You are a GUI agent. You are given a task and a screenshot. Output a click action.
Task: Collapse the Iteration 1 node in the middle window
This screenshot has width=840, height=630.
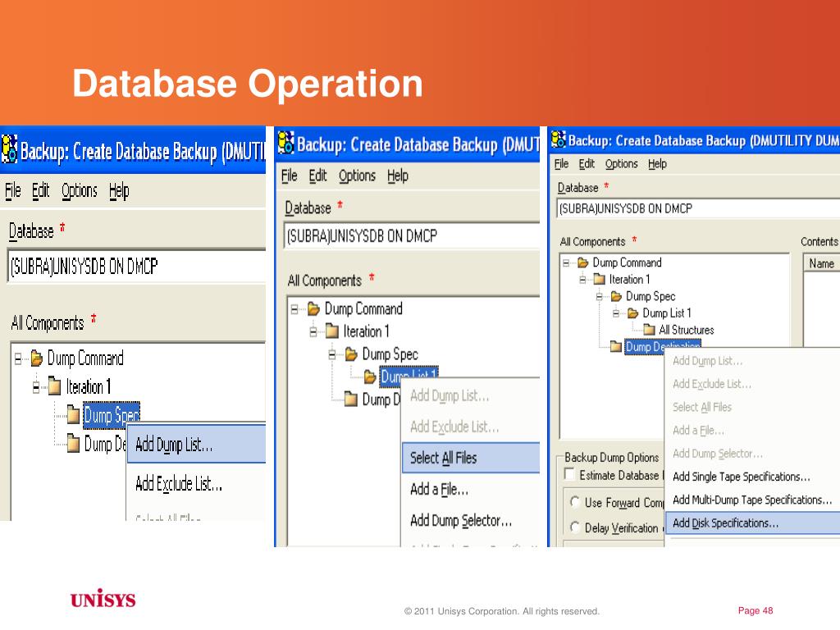pos(313,332)
